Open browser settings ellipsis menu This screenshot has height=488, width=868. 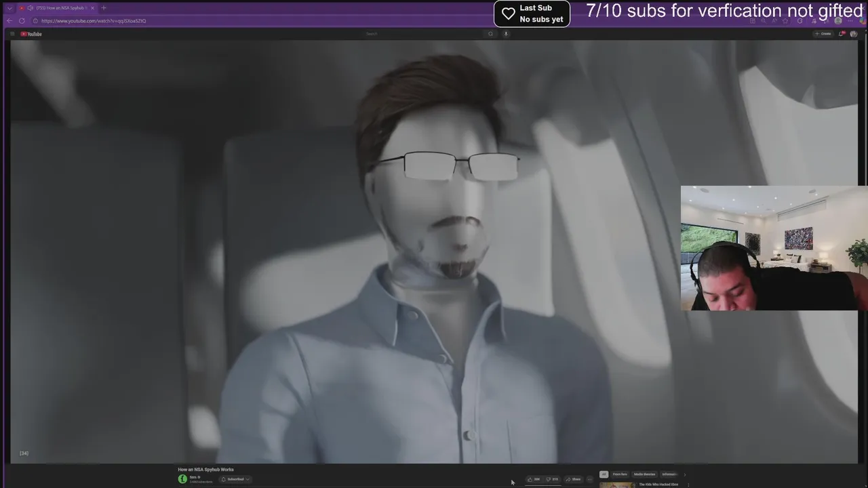point(850,21)
